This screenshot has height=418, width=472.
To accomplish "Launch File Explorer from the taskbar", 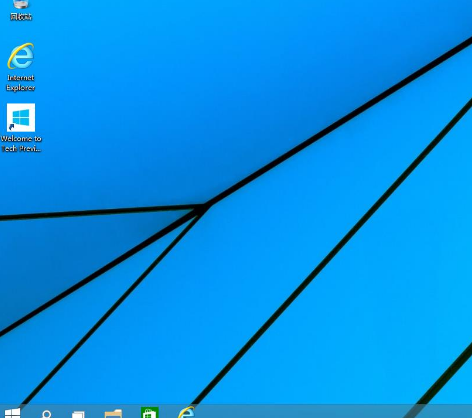I will coord(113,414).
